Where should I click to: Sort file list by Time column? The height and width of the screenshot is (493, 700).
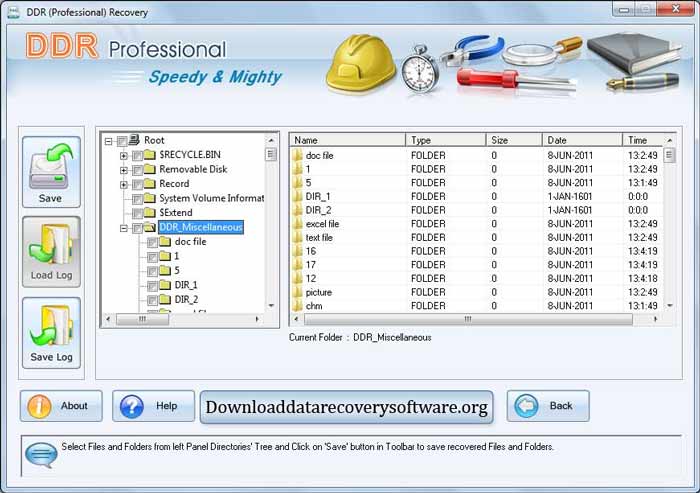643,140
